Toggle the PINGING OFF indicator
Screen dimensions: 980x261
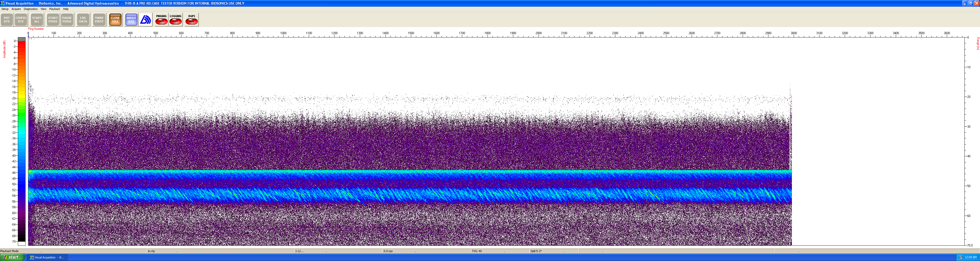pos(161,20)
